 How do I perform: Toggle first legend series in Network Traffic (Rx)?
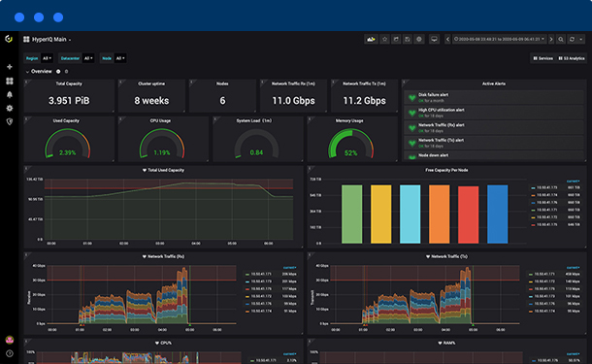[x=261, y=274]
